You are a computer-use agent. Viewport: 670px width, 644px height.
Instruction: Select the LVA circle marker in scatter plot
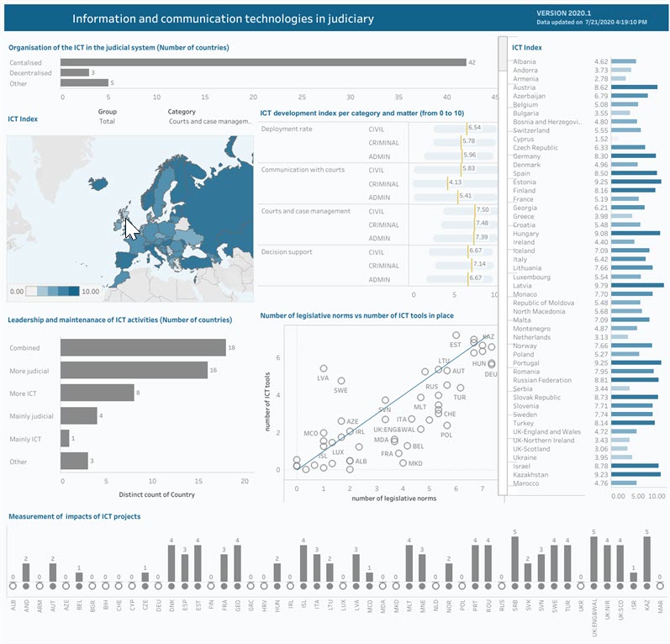(x=324, y=369)
